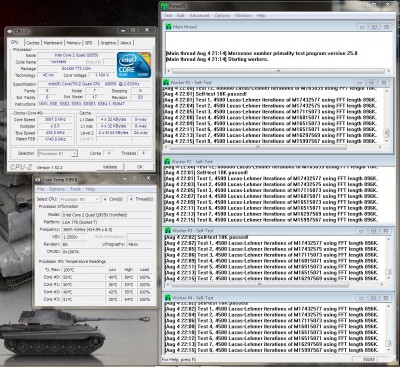This screenshot has height=367, width=400.
Task: Click the Worker #1 vertical scrollbar thumb
Action: pos(387,133)
